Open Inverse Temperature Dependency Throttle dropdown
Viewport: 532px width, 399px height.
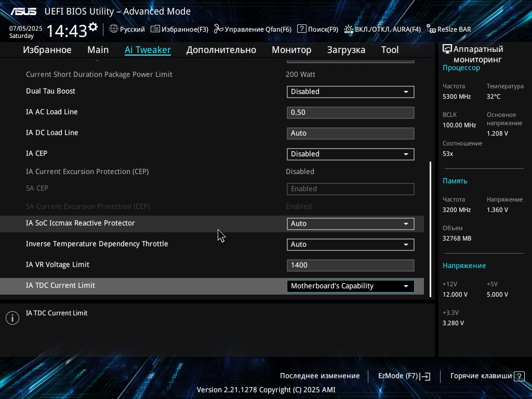[x=351, y=245]
